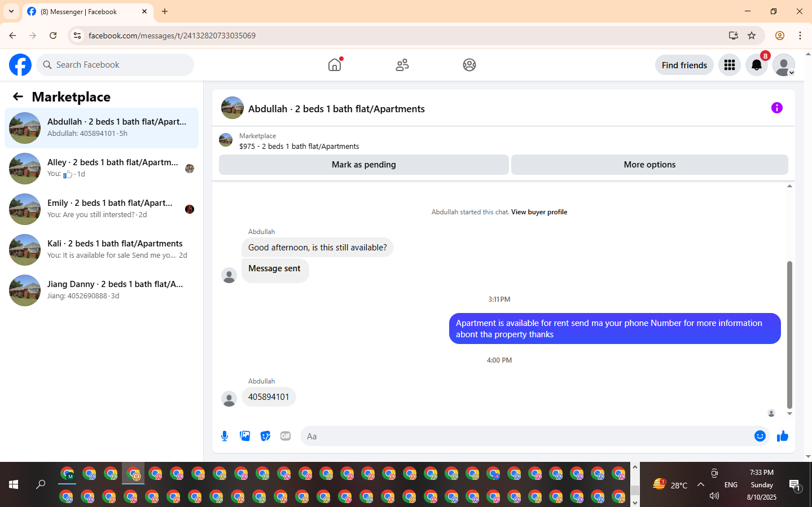This screenshot has width=812, height=507.
Task: Click Abdullah's 405894101 message bubble
Action: click(x=269, y=397)
